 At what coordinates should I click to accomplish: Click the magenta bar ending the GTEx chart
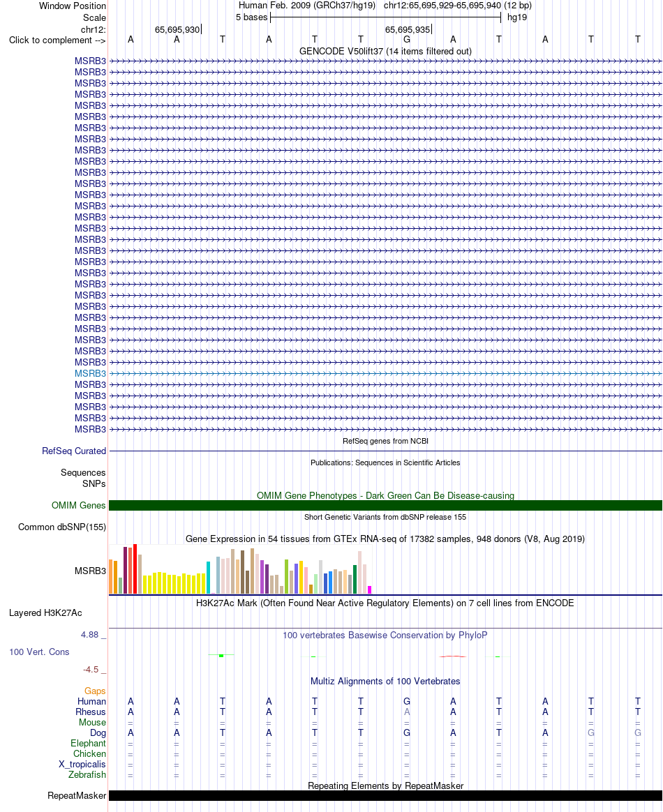pos(369,589)
